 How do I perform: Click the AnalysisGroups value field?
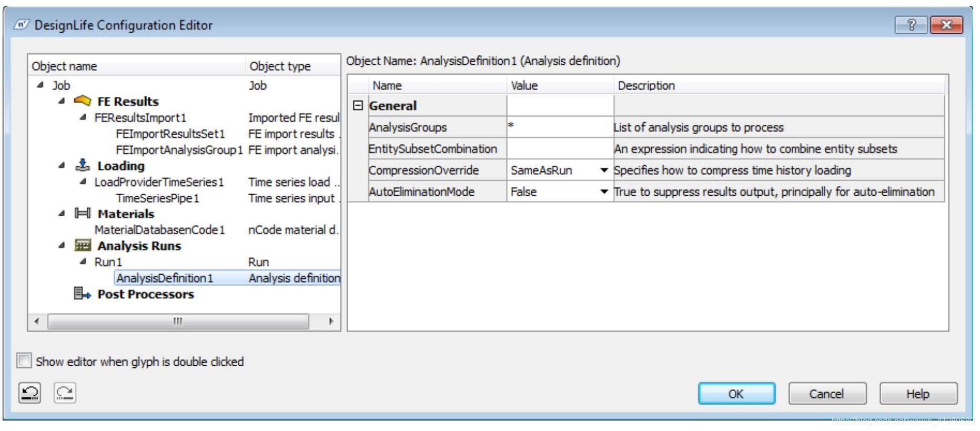pos(560,127)
